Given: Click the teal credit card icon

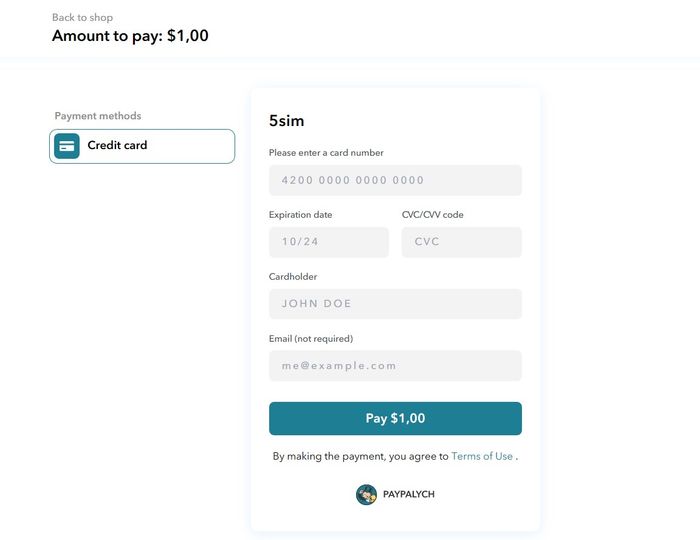Looking at the screenshot, I should coord(67,146).
